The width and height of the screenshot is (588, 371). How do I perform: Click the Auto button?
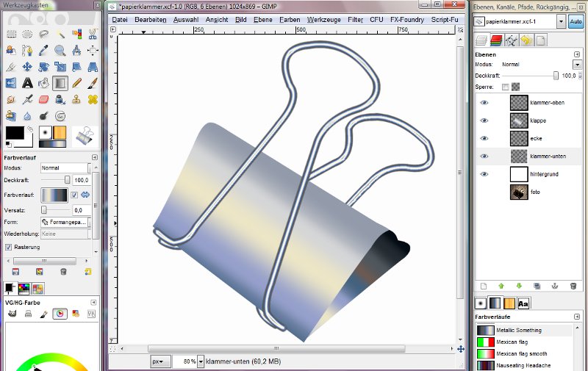[576, 22]
